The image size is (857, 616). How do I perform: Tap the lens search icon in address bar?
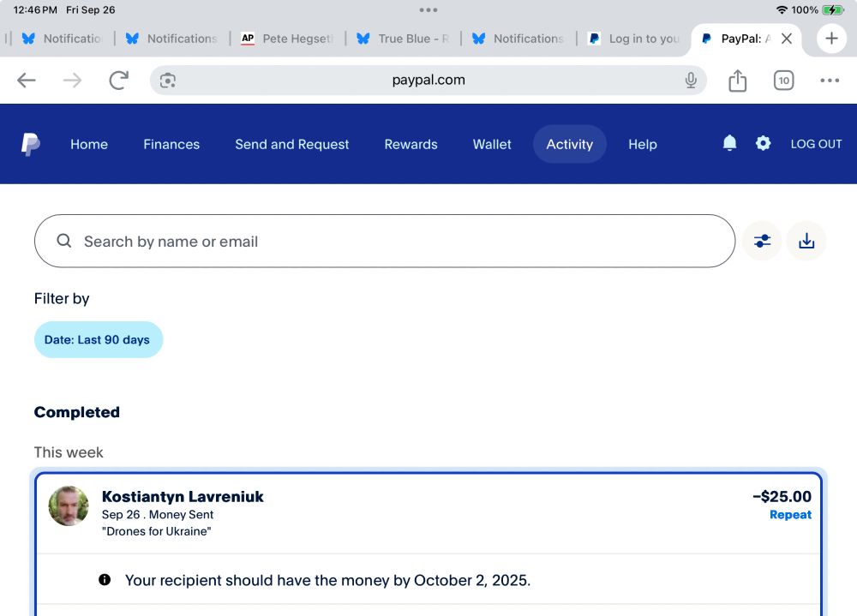tap(168, 81)
